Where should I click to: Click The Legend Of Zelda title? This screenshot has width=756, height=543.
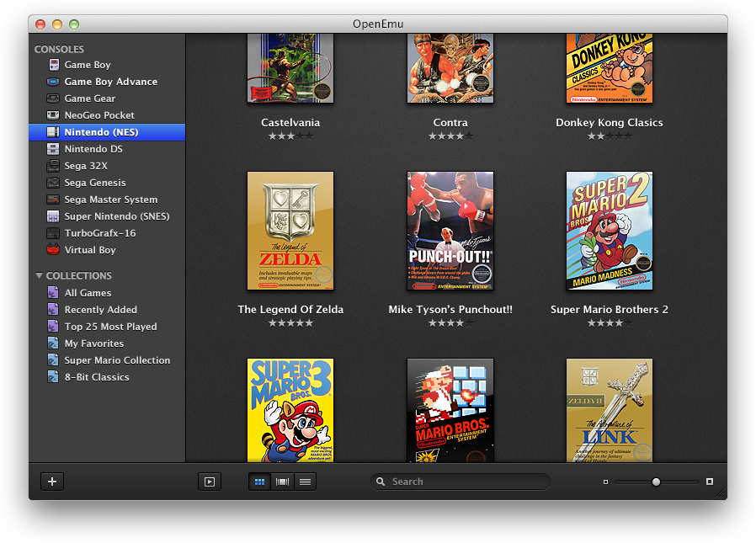(x=290, y=310)
